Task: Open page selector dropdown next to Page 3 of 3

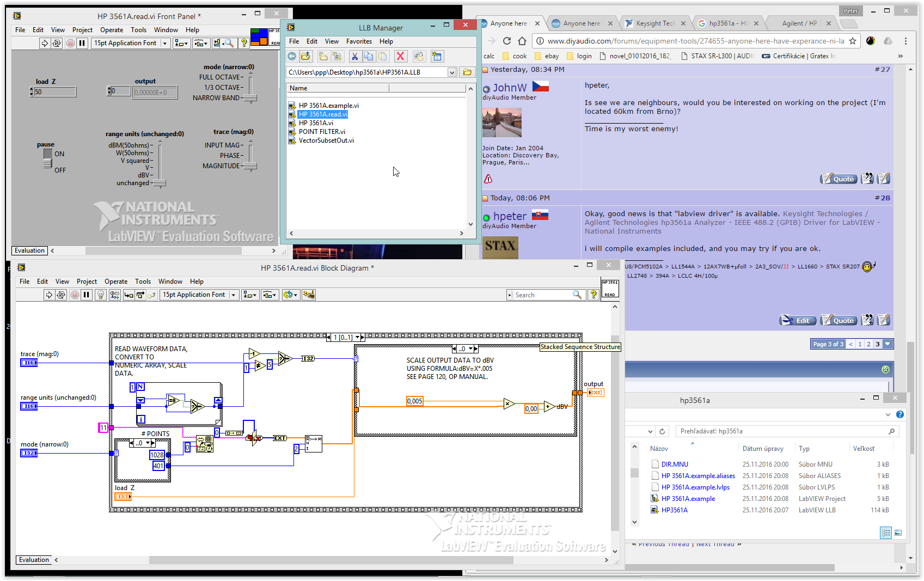Action: 888,344
